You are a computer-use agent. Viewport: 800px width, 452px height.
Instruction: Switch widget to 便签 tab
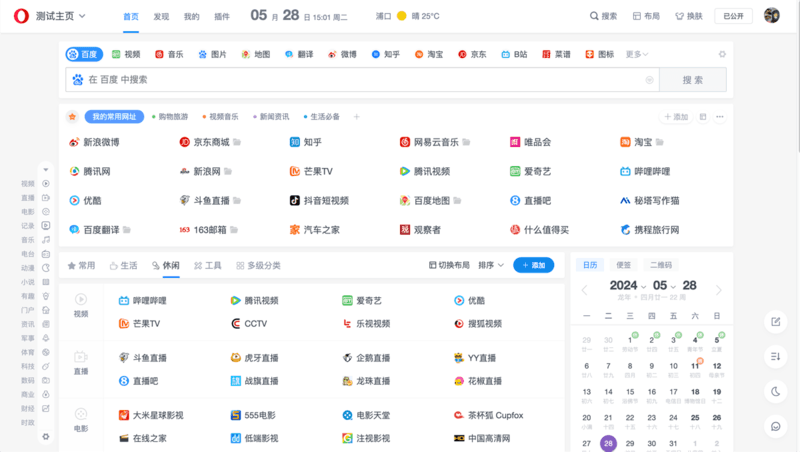[x=623, y=265]
